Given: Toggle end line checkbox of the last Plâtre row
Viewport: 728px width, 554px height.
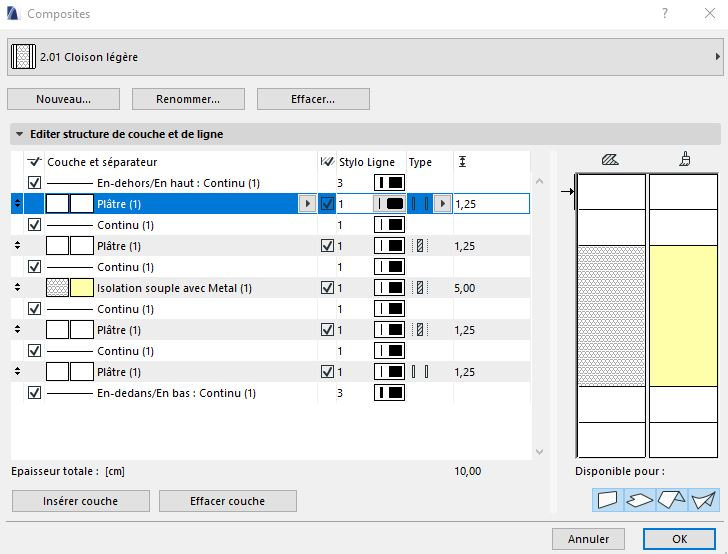Looking at the screenshot, I should pos(327,372).
